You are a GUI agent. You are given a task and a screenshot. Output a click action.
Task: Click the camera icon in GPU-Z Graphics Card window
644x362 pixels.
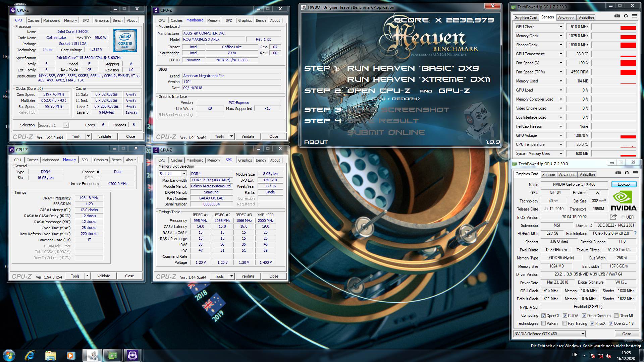click(x=618, y=173)
